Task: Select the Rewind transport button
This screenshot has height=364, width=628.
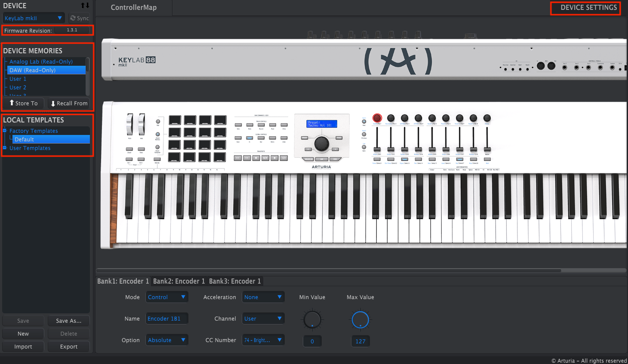Action: click(x=238, y=158)
